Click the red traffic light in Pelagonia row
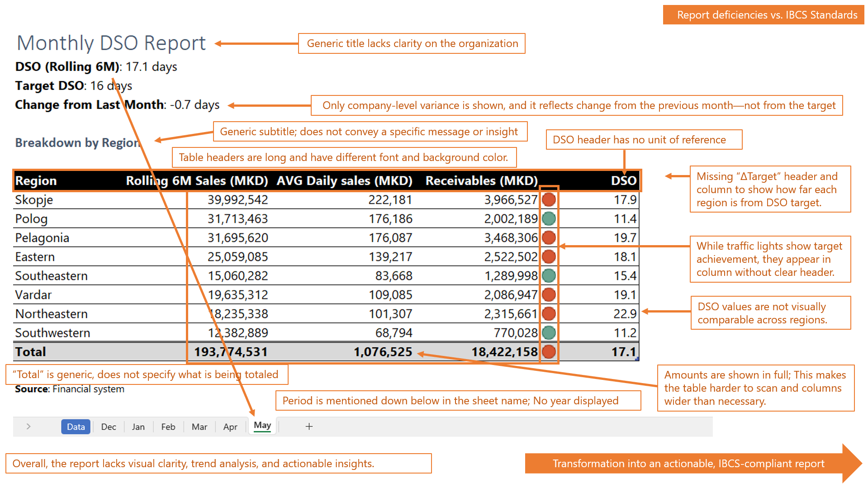 tap(549, 237)
